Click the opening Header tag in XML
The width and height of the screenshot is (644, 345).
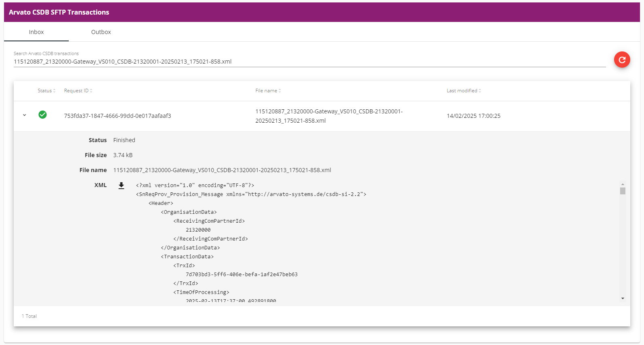pyautogui.click(x=161, y=203)
